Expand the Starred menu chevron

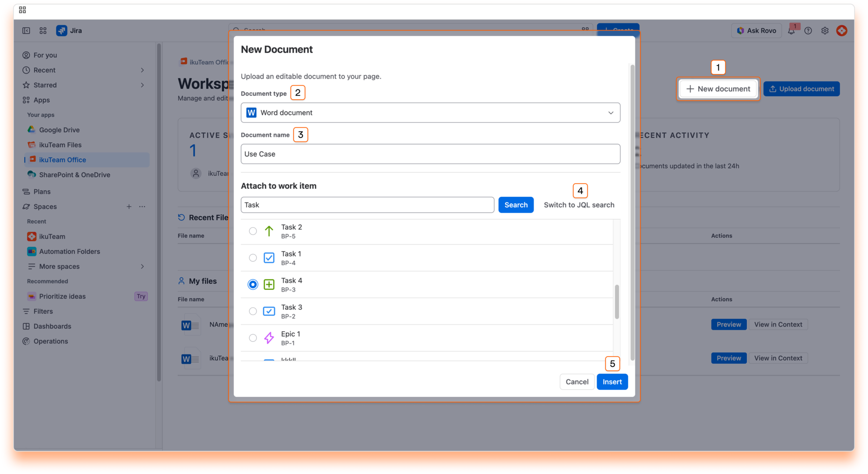click(142, 85)
